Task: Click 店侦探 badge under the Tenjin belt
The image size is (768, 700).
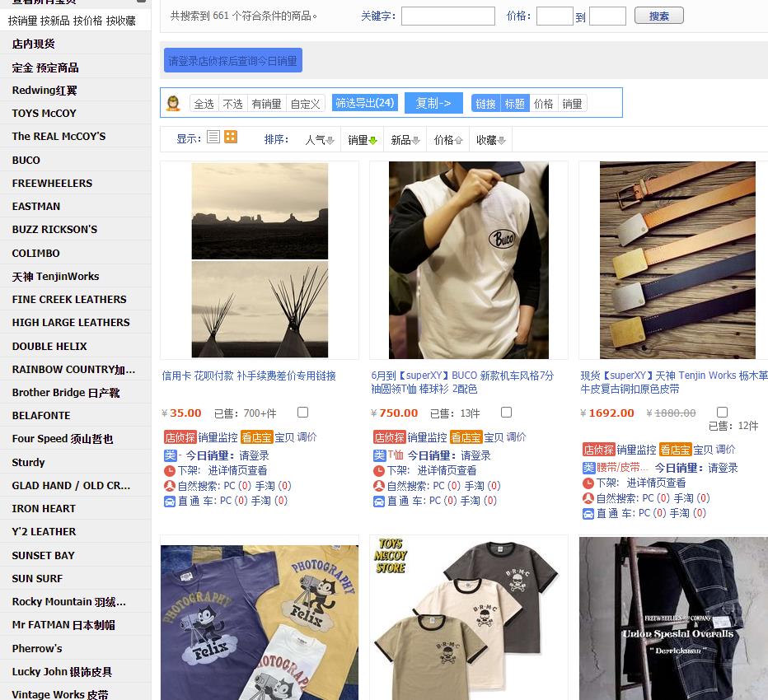Action: pos(598,450)
